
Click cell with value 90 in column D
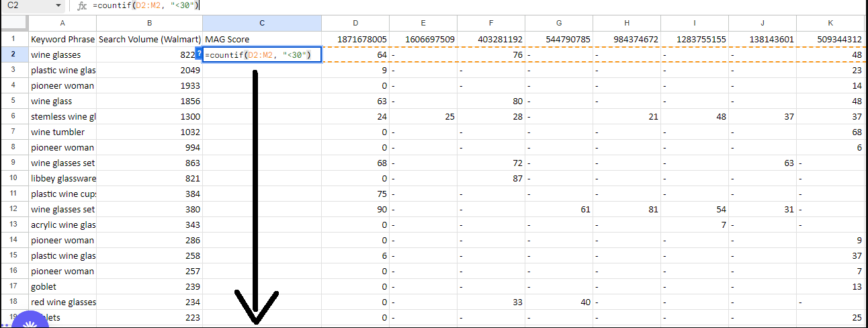tap(355, 209)
